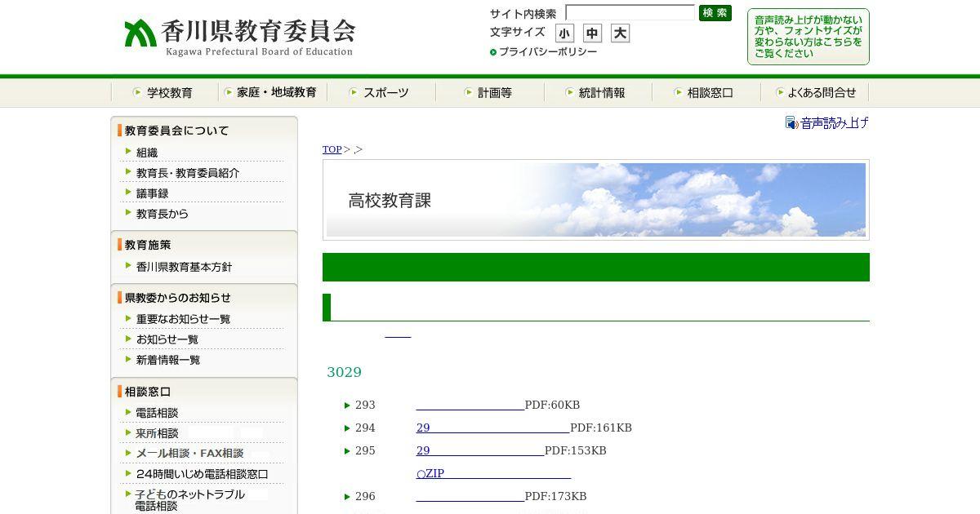The height and width of the screenshot is (514, 980).
Task: Click the 高校教育課 sky banner image
Action: click(596, 200)
